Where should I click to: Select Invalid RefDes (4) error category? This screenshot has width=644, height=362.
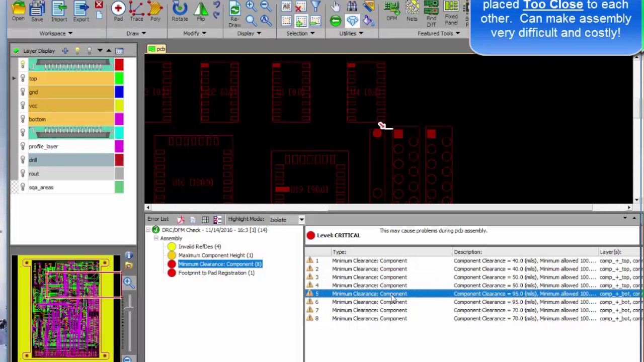(199, 246)
